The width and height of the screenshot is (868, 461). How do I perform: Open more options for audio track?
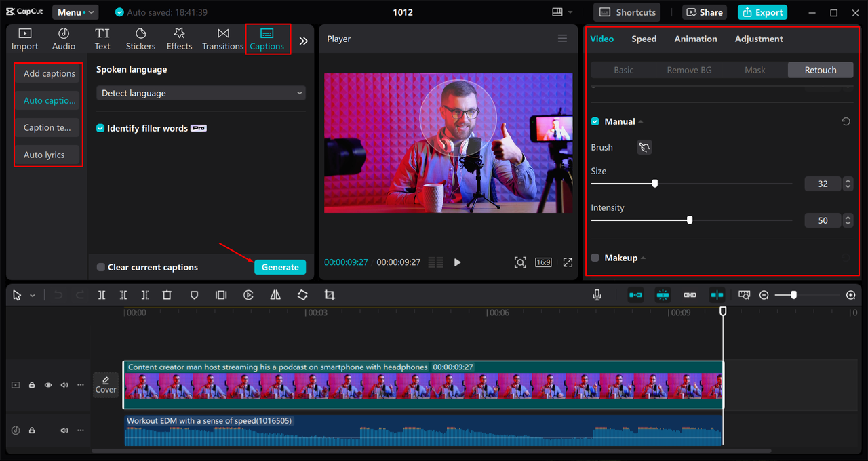[81, 430]
